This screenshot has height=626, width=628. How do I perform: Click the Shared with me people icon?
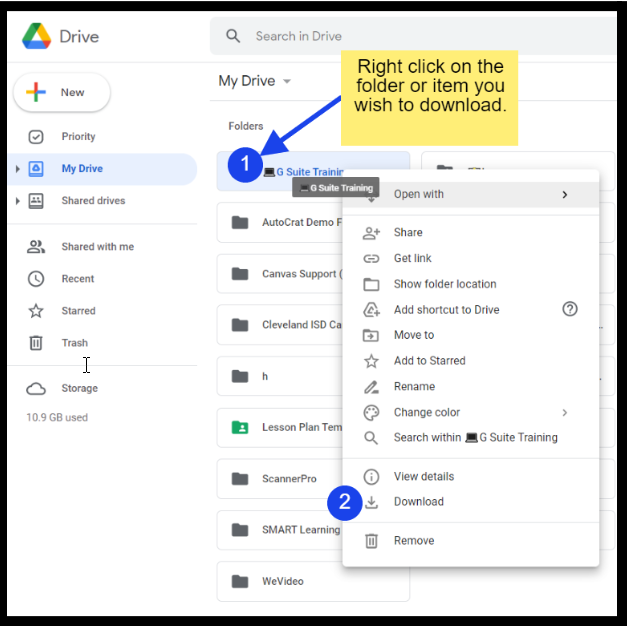click(36, 247)
